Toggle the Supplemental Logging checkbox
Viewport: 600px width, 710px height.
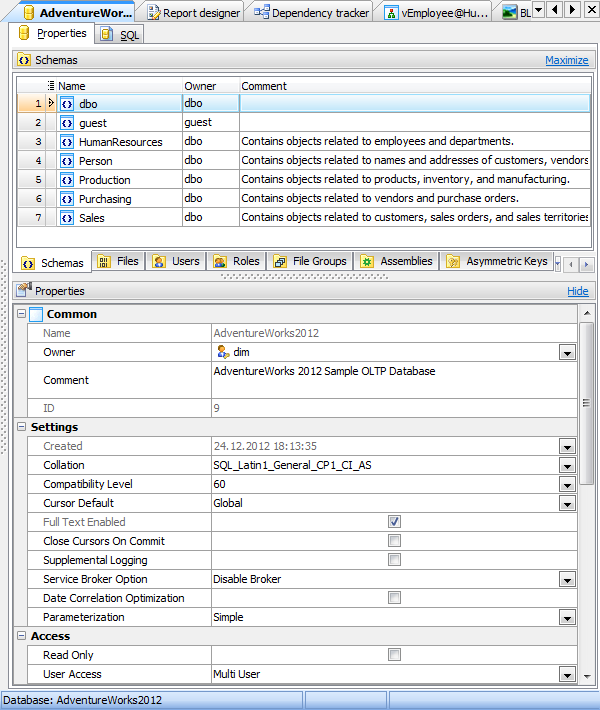tap(394, 560)
